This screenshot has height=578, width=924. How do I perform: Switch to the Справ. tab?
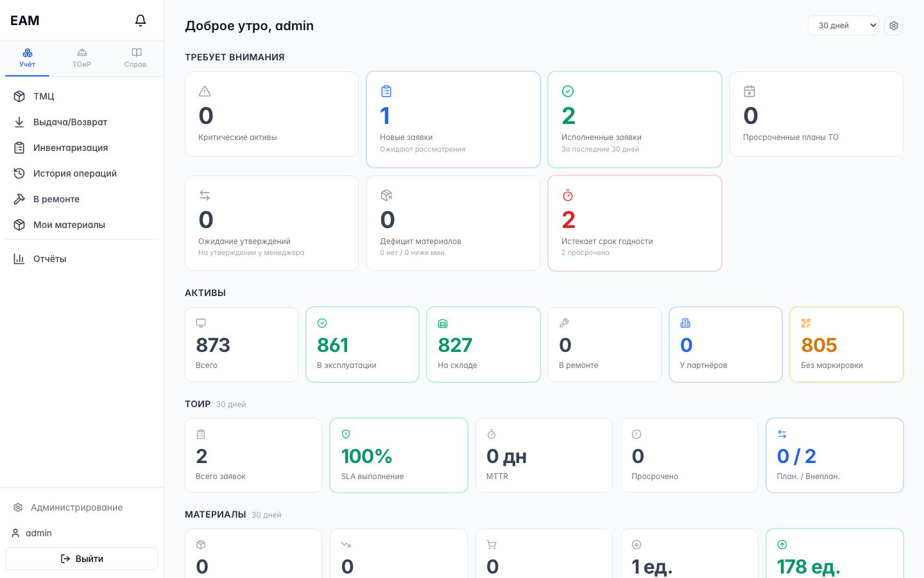coord(136,58)
